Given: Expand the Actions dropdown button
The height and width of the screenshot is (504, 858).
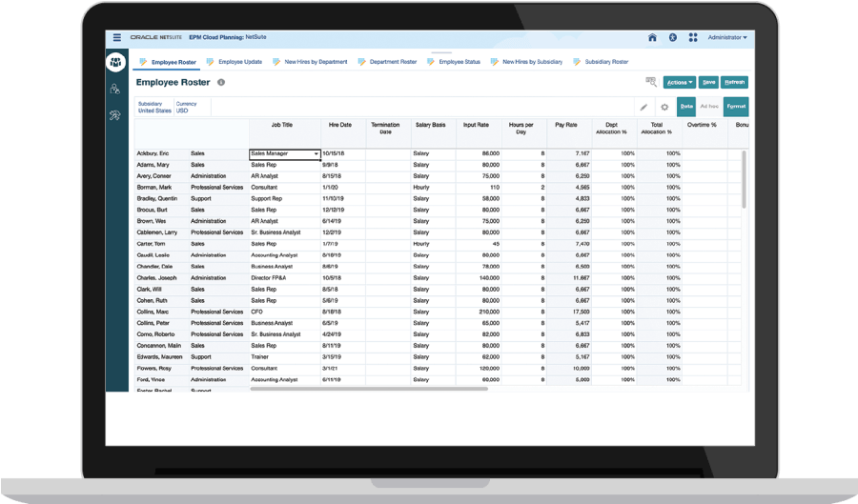Looking at the screenshot, I should tap(680, 83).
